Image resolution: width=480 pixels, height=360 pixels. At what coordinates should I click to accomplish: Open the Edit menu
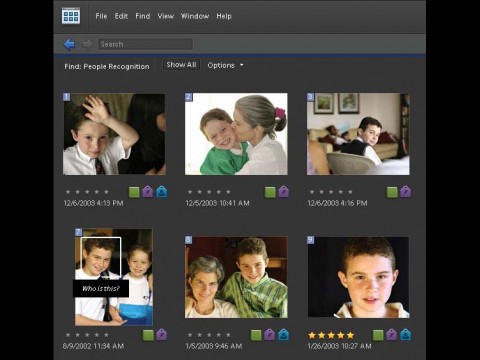tap(121, 16)
